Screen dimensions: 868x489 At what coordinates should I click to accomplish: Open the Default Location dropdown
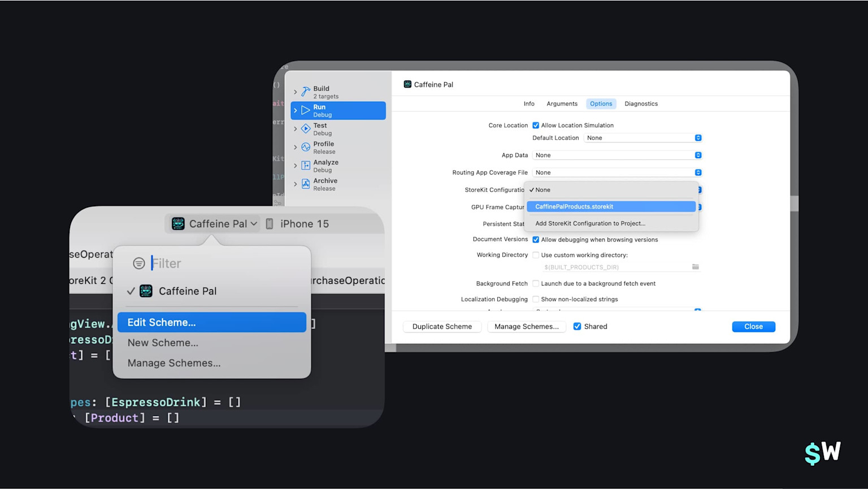pos(643,138)
